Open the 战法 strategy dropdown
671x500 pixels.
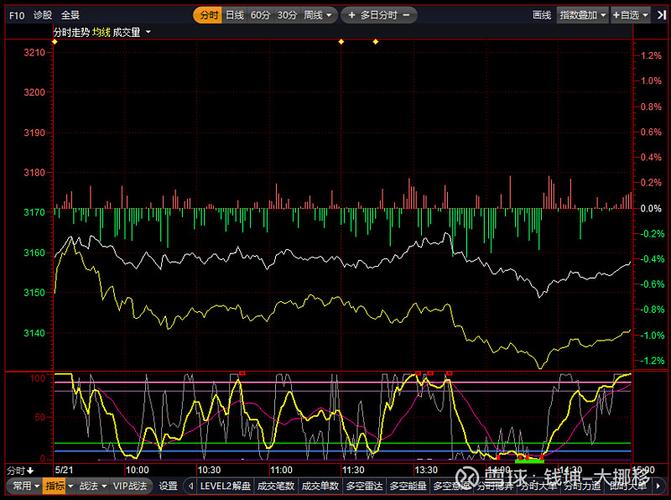click(x=93, y=486)
